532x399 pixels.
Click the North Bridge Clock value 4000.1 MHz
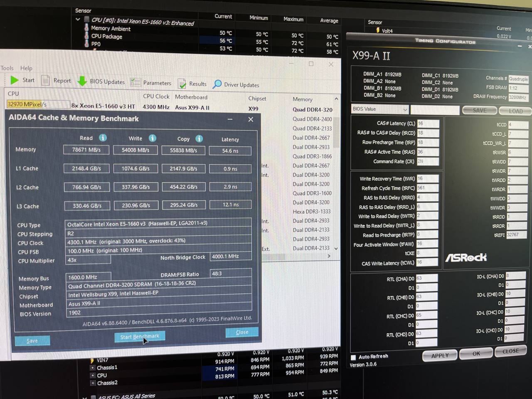[x=231, y=256]
